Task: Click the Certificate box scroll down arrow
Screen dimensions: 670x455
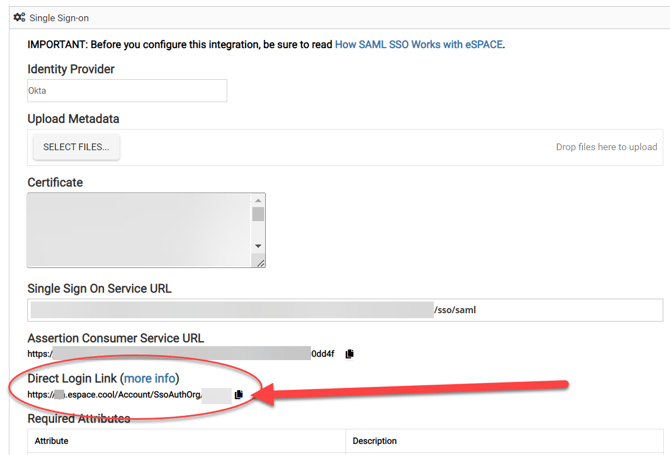Action: 258,246
